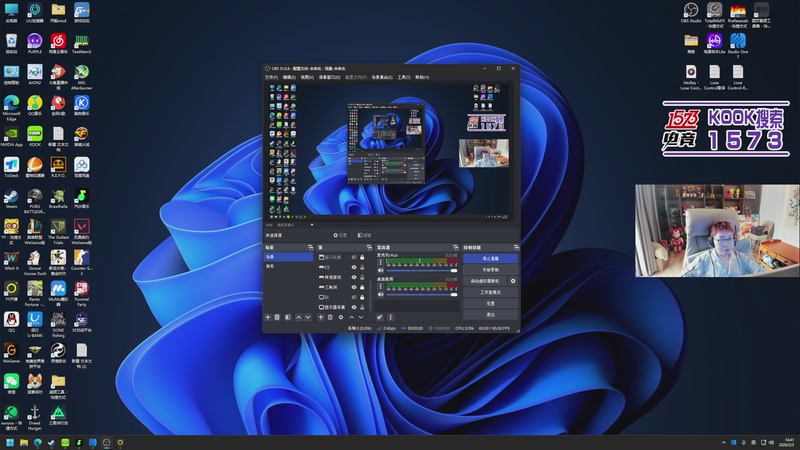Open ToDesk desktop shortcut

[x=11, y=167]
